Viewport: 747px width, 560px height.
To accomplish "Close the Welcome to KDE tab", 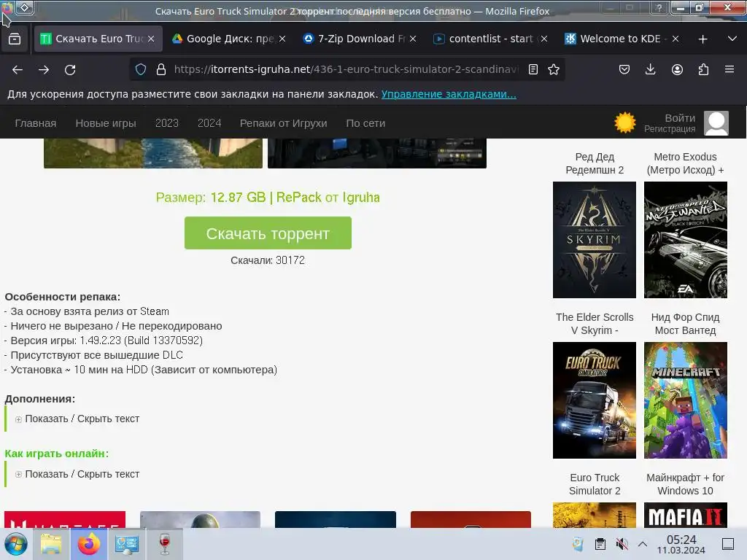I will point(675,39).
